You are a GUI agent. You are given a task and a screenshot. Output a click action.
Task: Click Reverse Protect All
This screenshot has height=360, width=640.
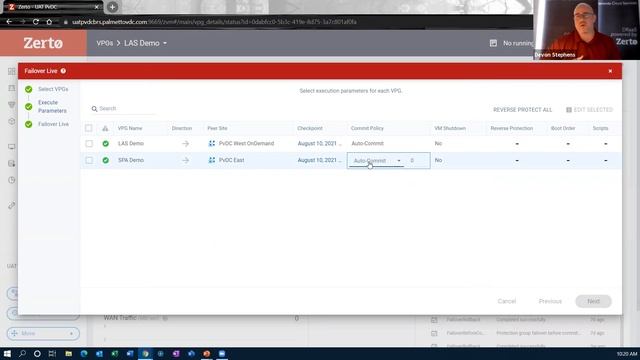coord(522,110)
